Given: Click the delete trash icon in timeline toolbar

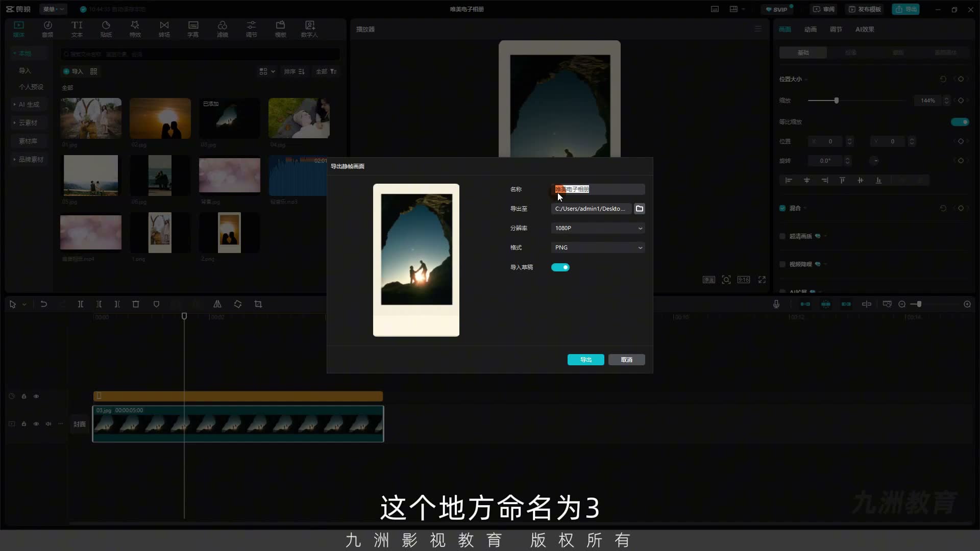Looking at the screenshot, I should [136, 304].
